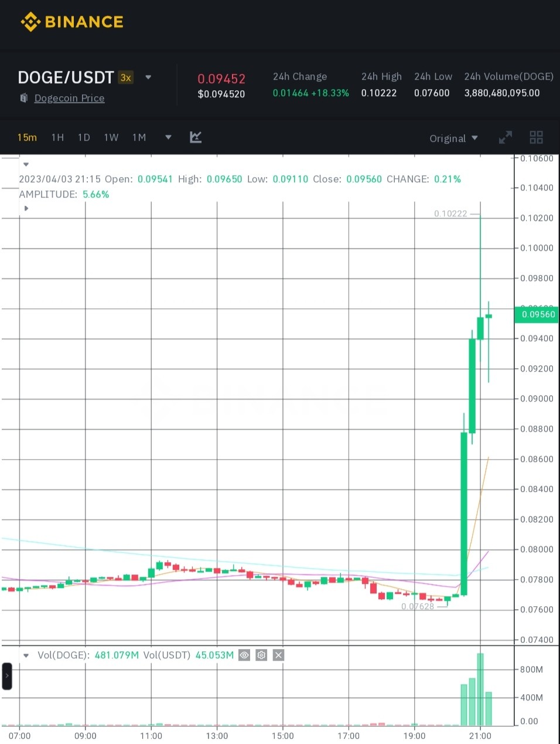
Task: Open the DOGE/USDT pair selector arrow
Action: (148, 77)
